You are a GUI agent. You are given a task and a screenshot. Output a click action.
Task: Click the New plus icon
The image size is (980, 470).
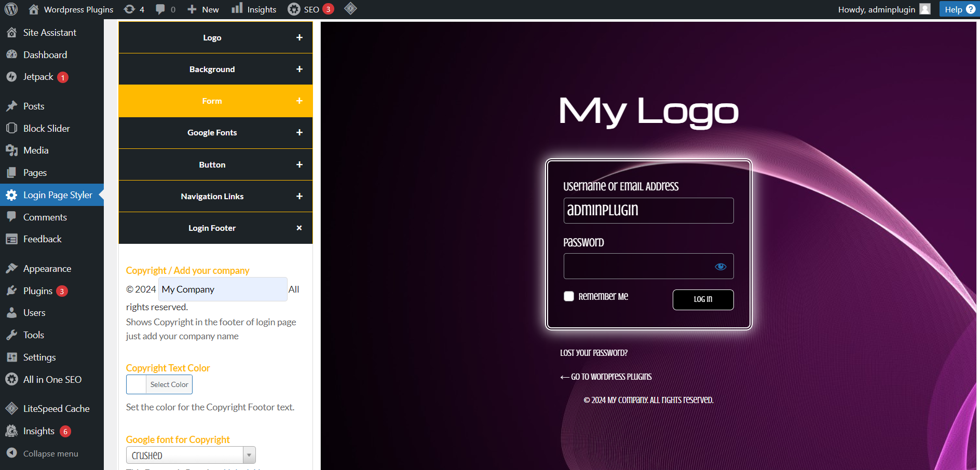tap(192, 9)
